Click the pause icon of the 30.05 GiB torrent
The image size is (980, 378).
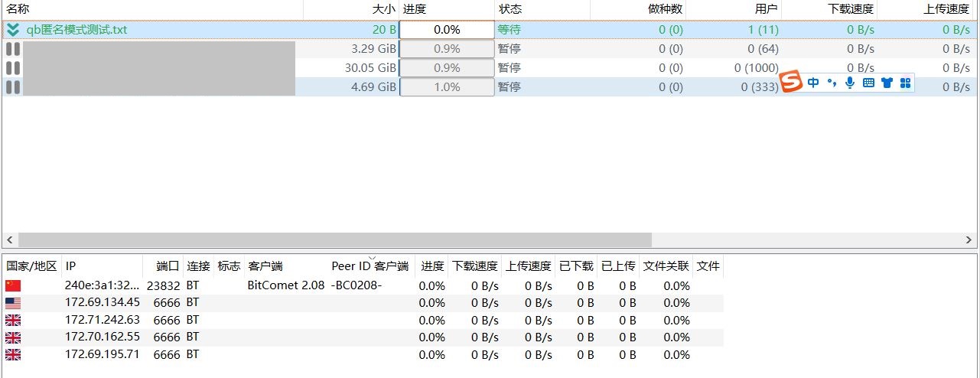pos(13,68)
